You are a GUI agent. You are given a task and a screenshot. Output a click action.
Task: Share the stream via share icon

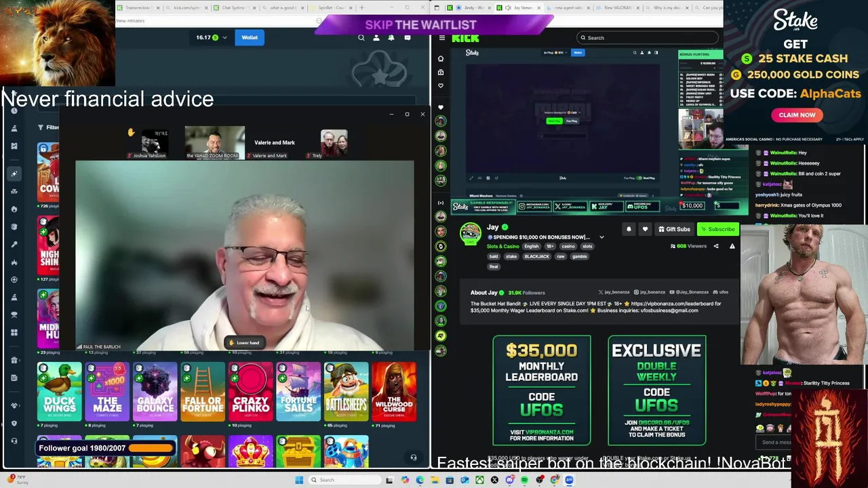point(716,246)
